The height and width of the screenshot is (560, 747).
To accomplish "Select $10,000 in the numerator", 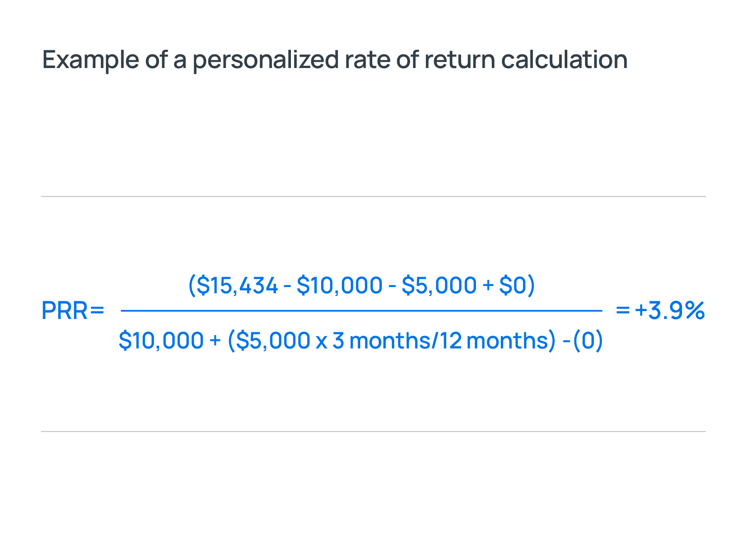I will 339,285.
